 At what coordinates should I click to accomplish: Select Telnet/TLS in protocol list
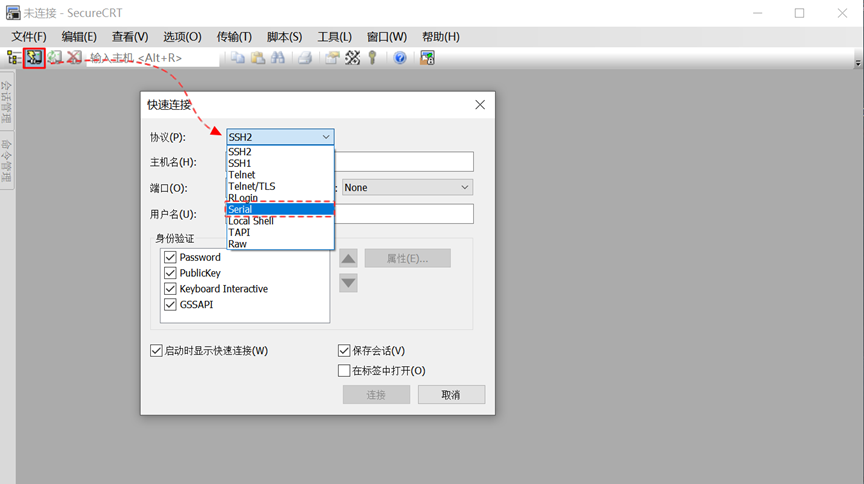(280, 186)
